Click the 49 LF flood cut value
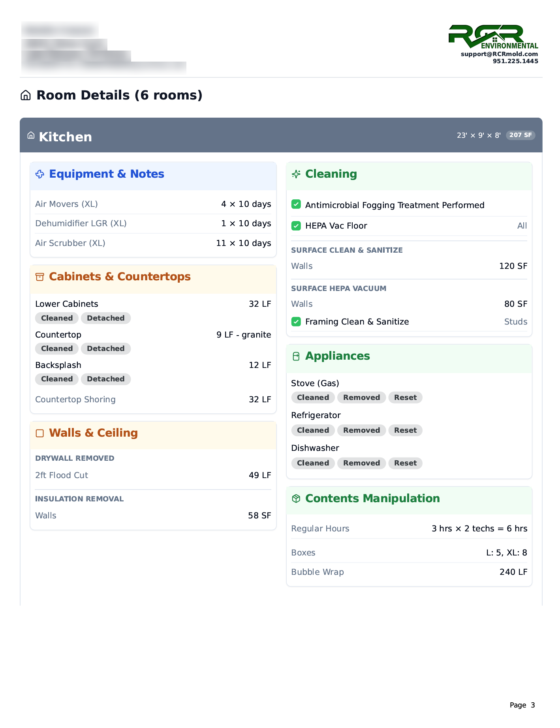The image size is (560, 728). (x=260, y=475)
